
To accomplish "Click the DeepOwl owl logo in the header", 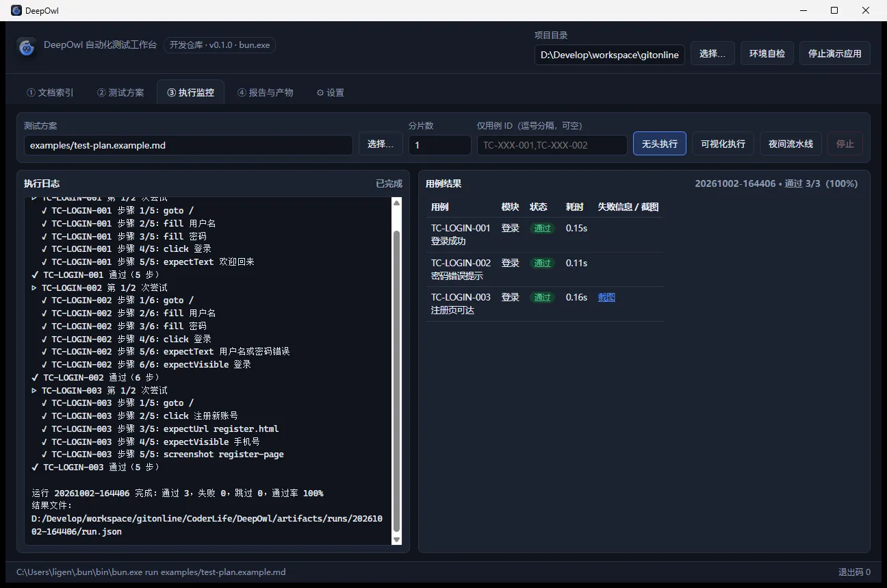I will coord(27,47).
